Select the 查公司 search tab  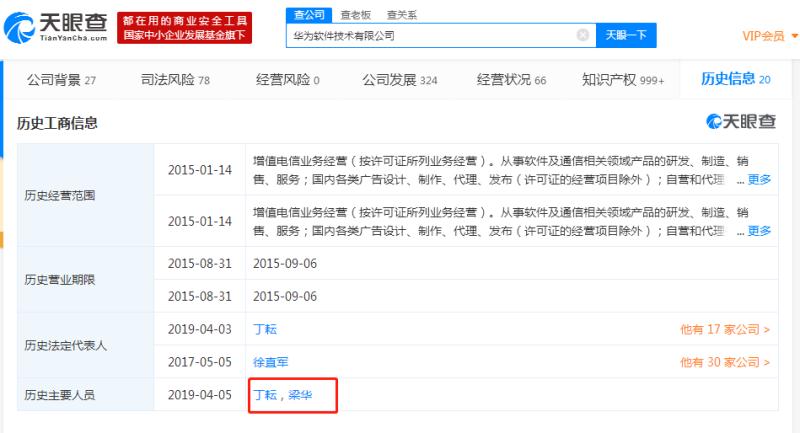[x=309, y=15]
